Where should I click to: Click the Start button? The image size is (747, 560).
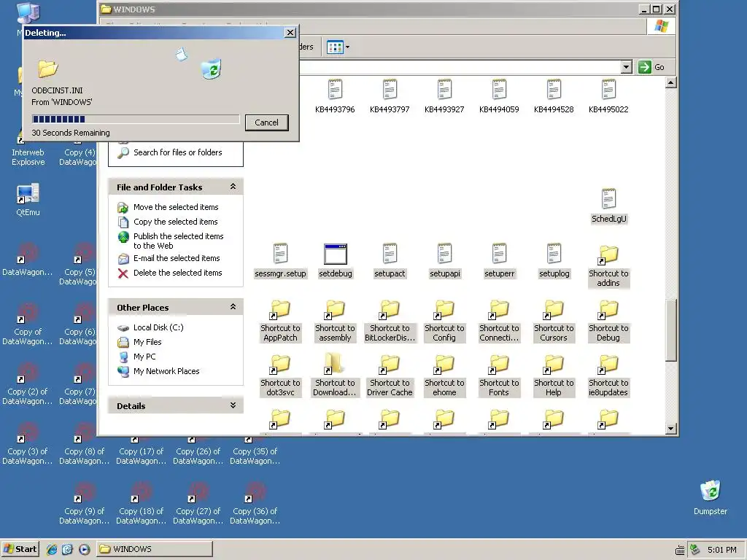20,549
